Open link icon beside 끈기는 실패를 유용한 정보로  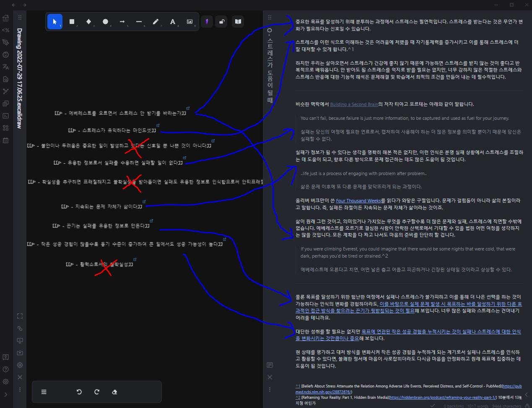pos(151,221)
